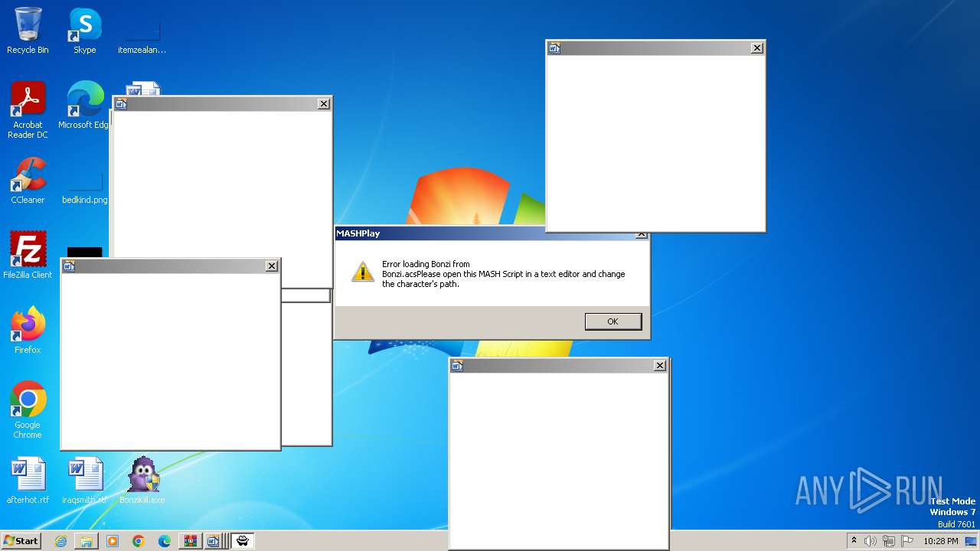The image size is (980, 551).
Task: Open Edge from the taskbar
Action: tap(165, 541)
